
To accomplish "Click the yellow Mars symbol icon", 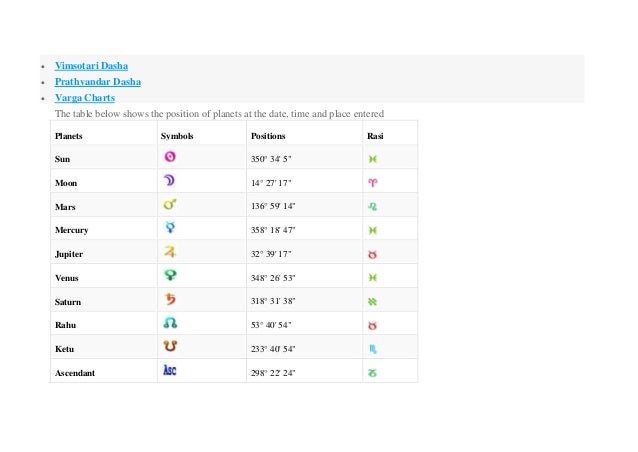I will coord(170,205).
